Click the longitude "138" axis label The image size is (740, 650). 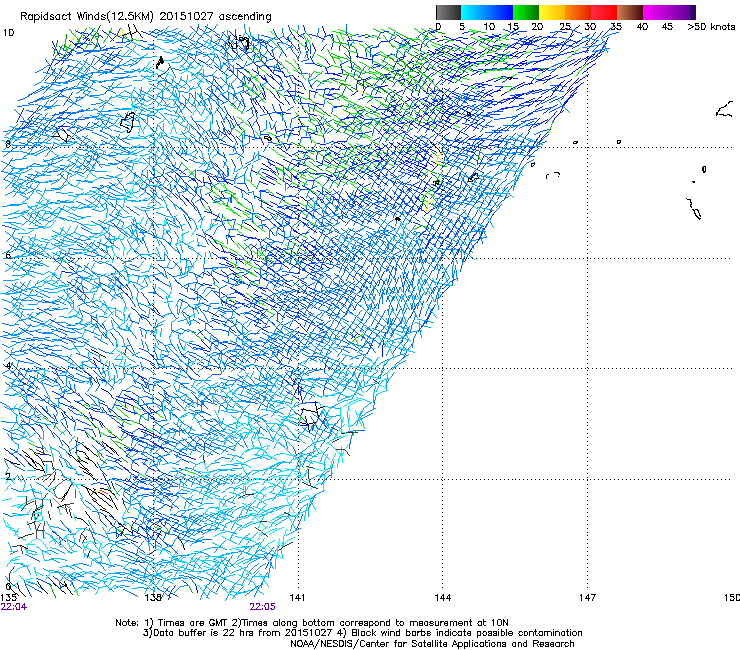(153, 598)
